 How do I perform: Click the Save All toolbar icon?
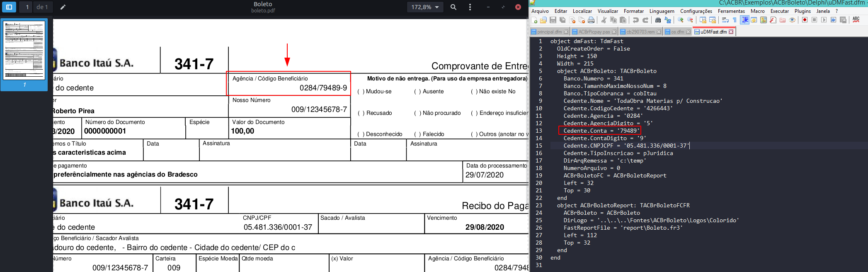(x=563, y=20)
